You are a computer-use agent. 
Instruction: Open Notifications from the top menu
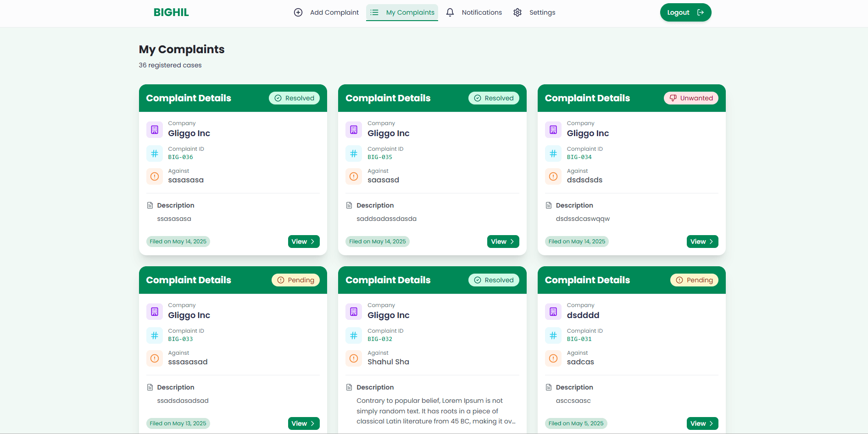[x=481, y=12]
